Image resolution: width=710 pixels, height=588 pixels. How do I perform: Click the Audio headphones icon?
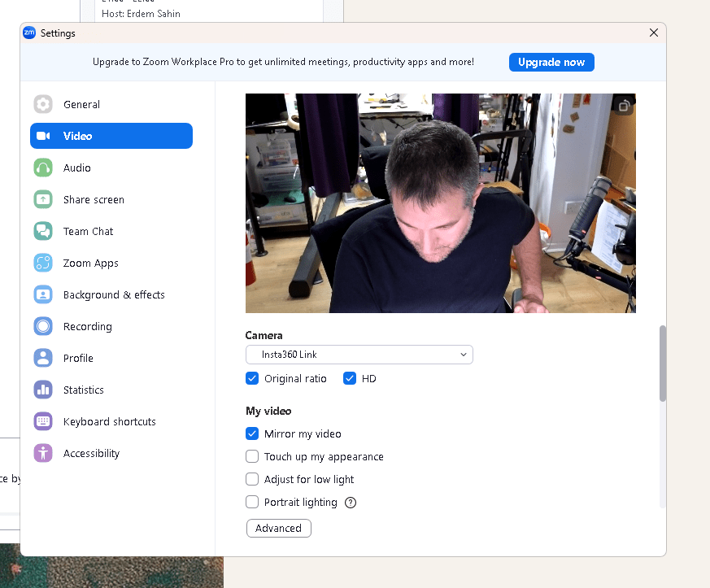pos(43,168)
